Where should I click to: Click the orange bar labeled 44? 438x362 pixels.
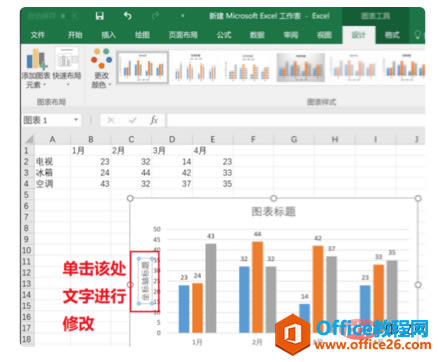click(257, 287)
